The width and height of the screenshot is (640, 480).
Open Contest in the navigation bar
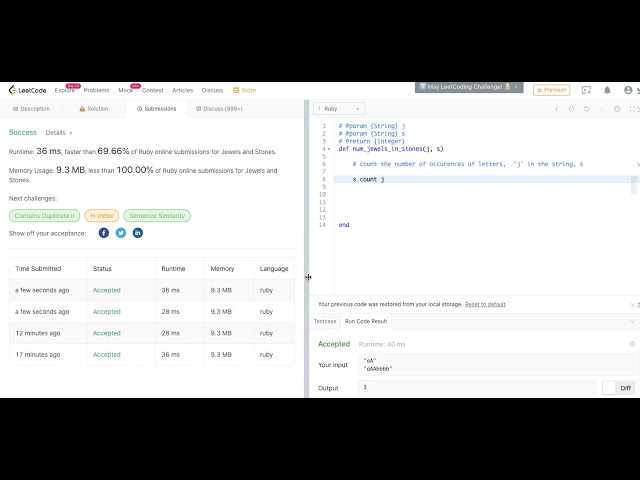click(x=153, y=91)
